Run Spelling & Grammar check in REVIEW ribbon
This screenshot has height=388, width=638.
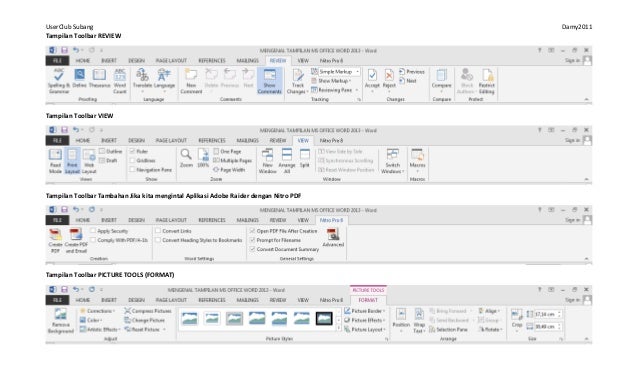(x=59, y=81)
